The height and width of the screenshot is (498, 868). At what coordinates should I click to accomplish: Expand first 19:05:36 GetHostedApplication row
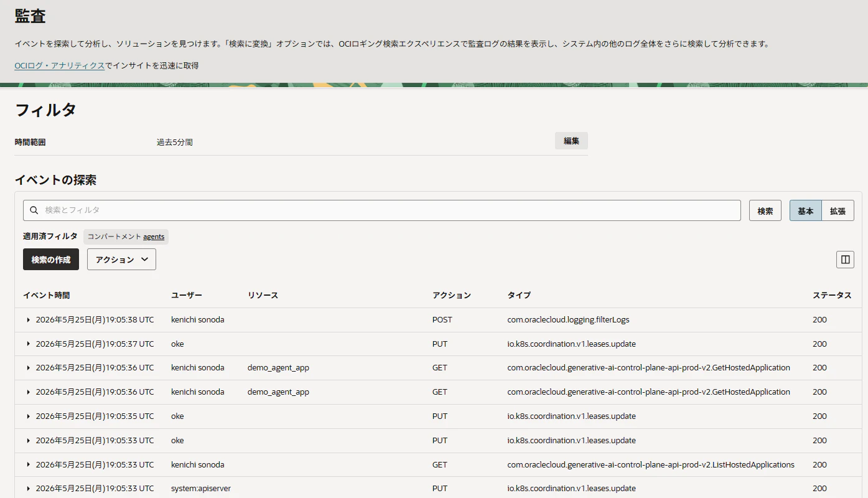coord(29,368)
